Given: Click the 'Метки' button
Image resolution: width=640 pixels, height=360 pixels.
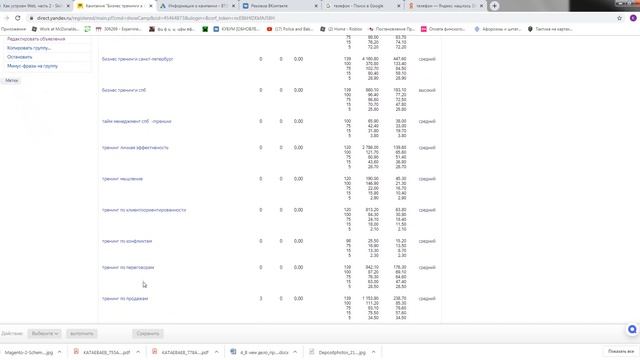Looking at the screenshot, I should tap(12, 80).
